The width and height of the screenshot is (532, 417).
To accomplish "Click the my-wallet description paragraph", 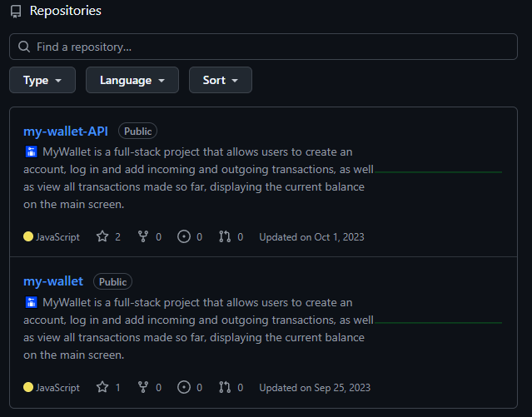I will click(x=198, y=329).
